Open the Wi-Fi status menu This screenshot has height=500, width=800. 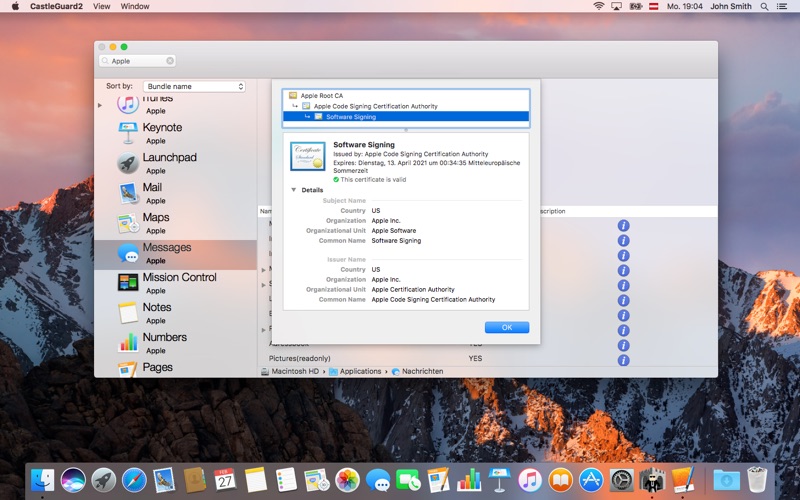point(599,6)
